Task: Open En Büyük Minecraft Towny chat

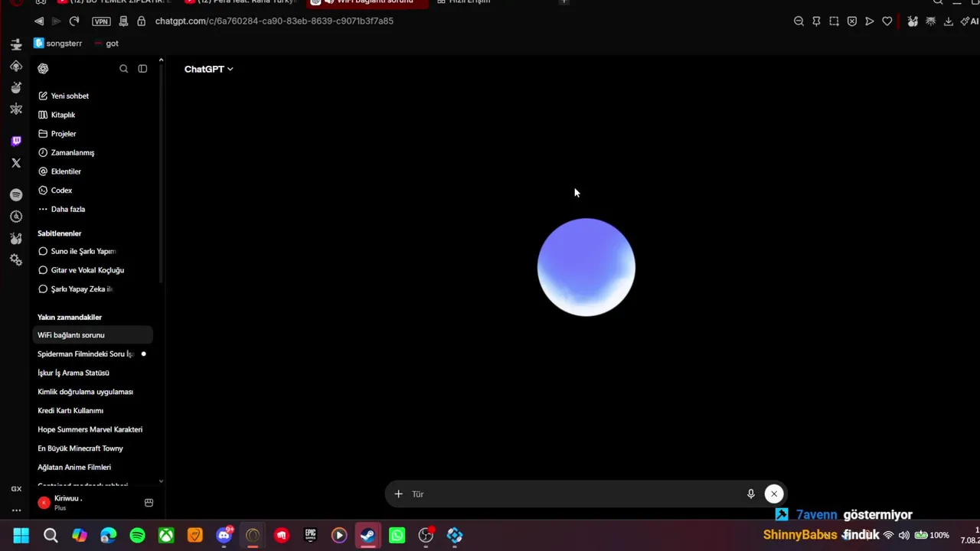Action: click(80, 448)
